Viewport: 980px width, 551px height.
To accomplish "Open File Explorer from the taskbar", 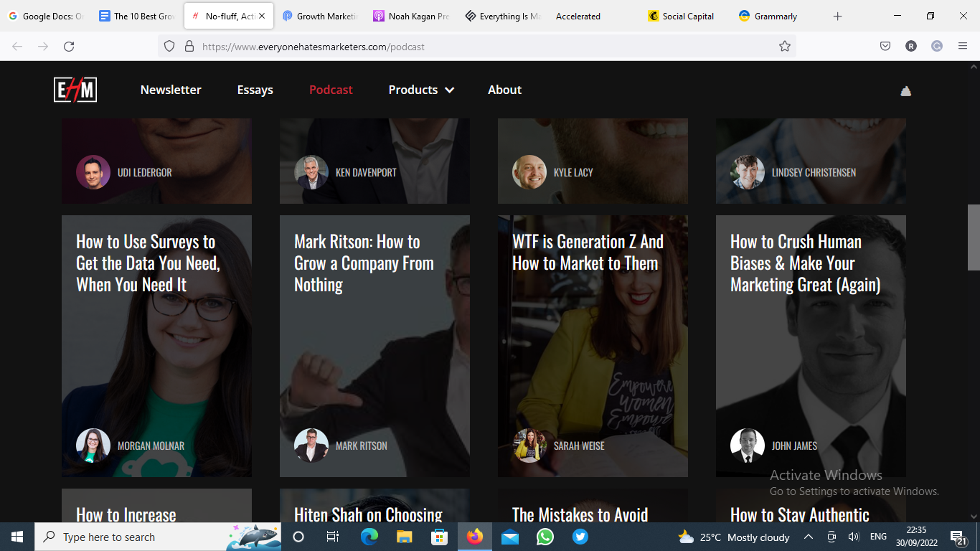I will pos(405,537).
